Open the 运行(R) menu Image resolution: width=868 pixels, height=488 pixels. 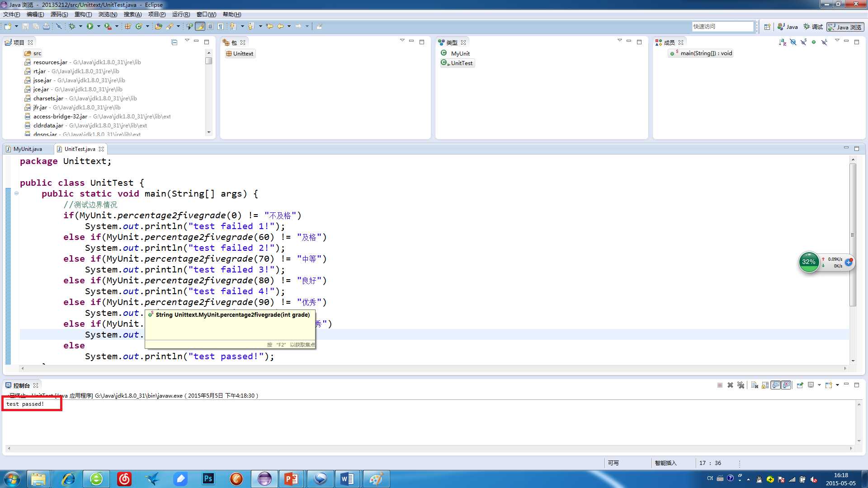click(181, 14)
